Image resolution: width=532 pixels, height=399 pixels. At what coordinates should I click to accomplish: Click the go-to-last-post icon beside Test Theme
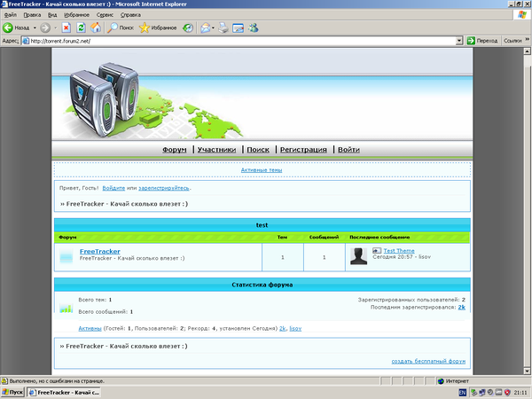[x=377, y=250]
